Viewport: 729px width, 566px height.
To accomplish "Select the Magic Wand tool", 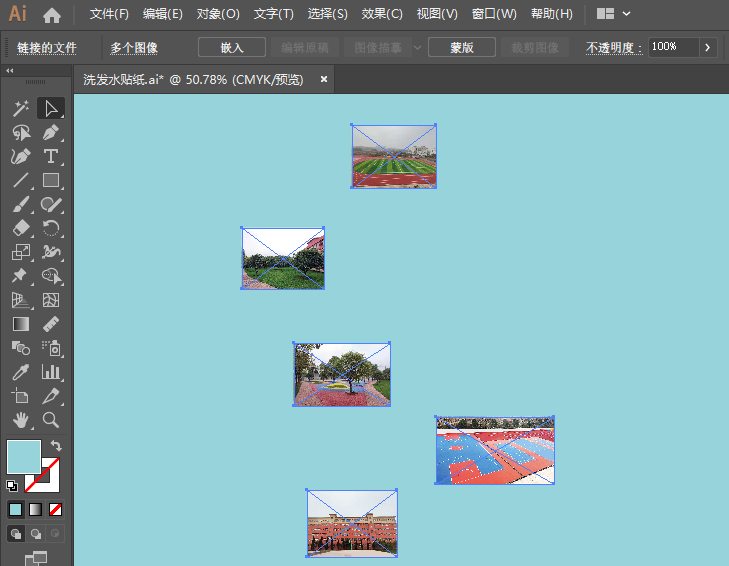I will (x=20, y=108).
